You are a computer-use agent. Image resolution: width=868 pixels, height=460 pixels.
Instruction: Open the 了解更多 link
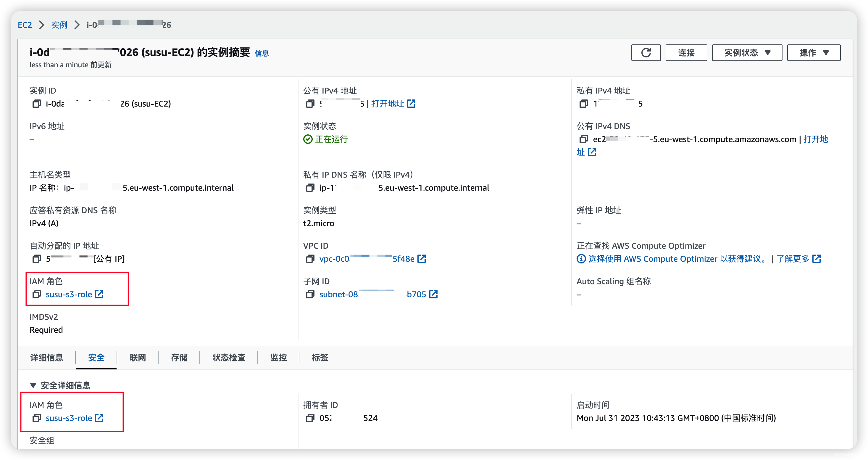pos(793,259)
